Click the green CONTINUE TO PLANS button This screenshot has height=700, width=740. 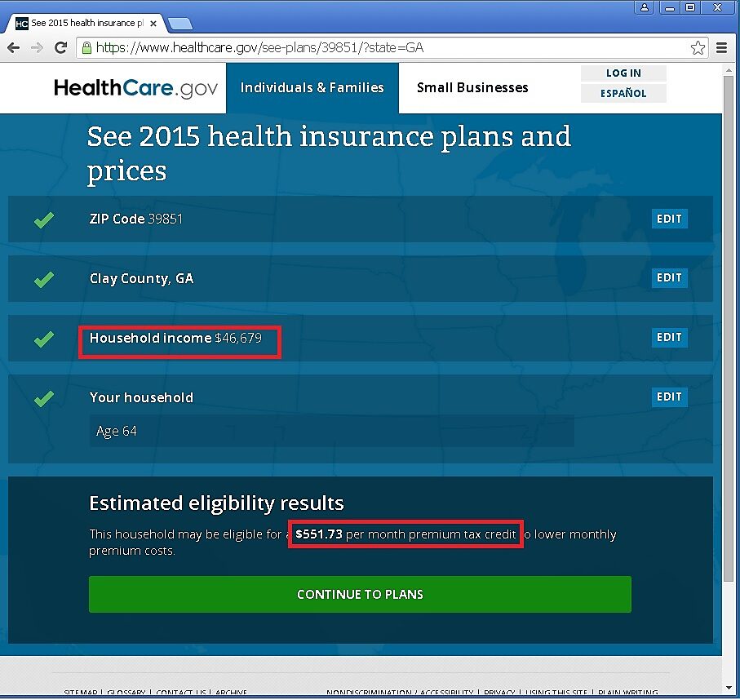[360, 594]
